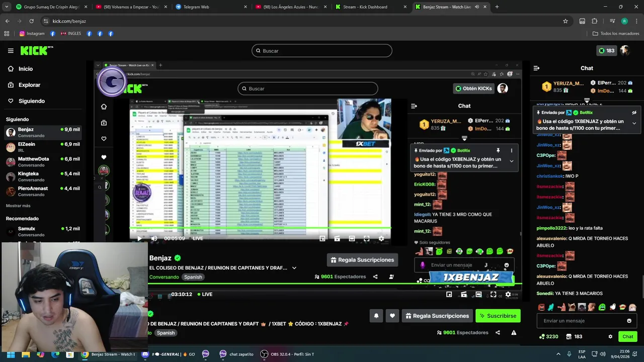Open the Instagram bookmark
The image size is (644, 362).
(x=32, y=34)
